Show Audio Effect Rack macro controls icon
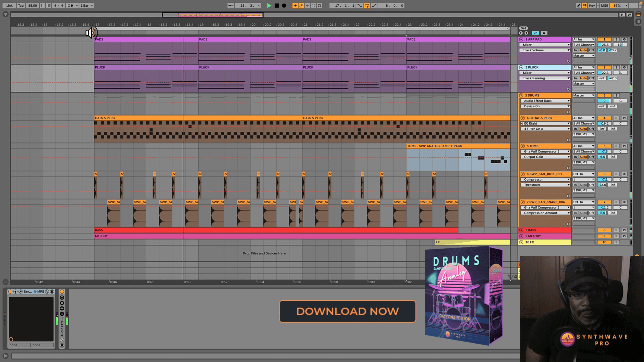The image size is (644, 362). coord(62,297)
